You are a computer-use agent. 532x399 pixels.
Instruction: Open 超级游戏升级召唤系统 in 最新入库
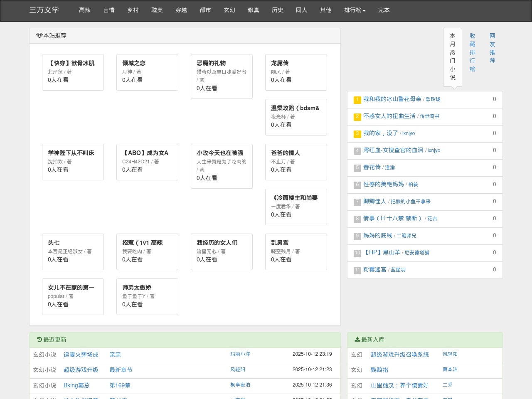(x=400, y=355)
